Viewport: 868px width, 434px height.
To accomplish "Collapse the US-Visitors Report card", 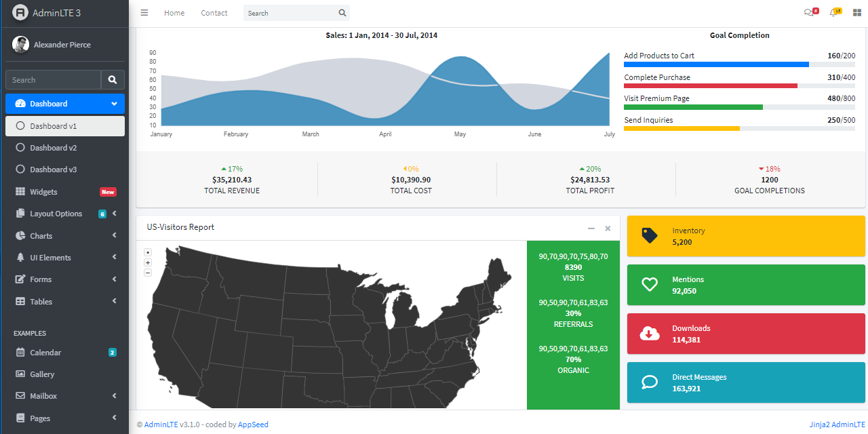I will pyautogui.click(x=591, y=229).
